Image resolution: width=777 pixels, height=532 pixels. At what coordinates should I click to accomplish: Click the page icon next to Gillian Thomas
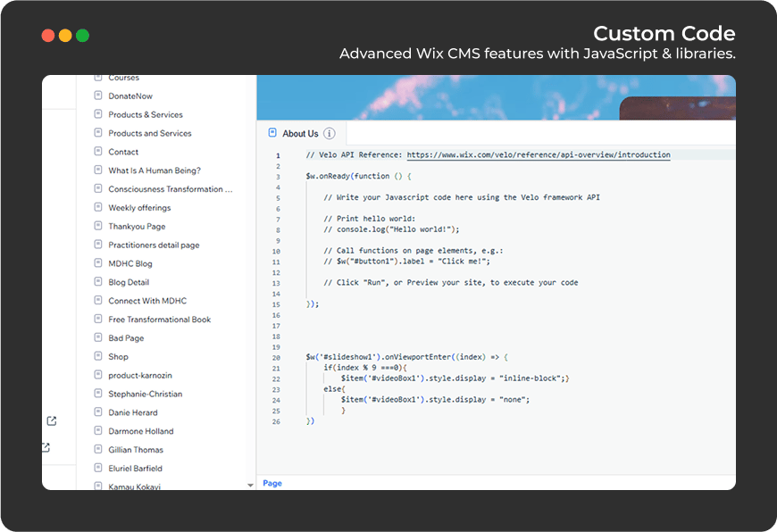98,449
